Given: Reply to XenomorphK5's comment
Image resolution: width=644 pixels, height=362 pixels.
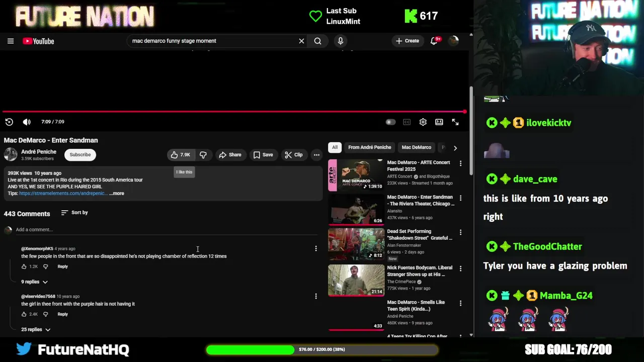Looking at the screenshot, I should pyautogui.click(x=62, y=266).
